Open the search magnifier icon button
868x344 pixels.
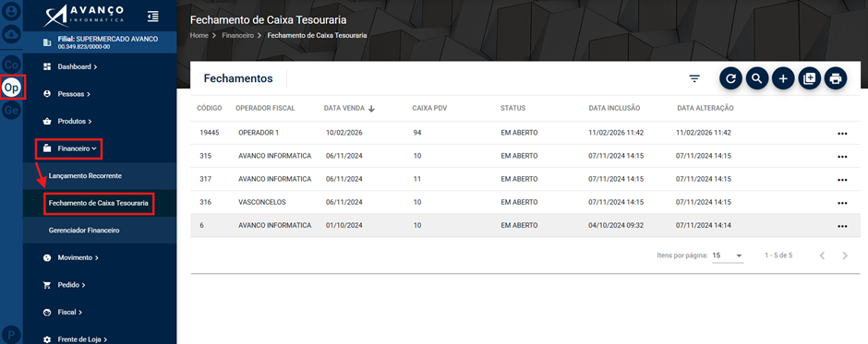757,78
